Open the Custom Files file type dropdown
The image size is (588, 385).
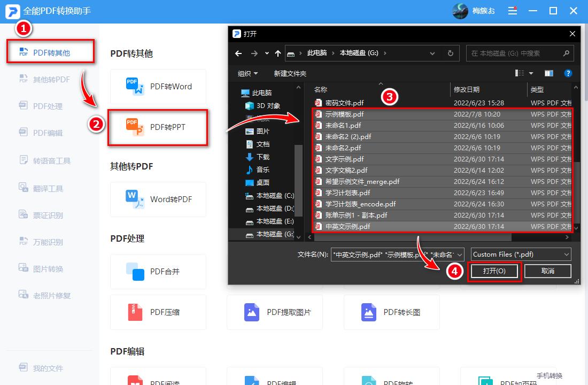coord(520,254)
